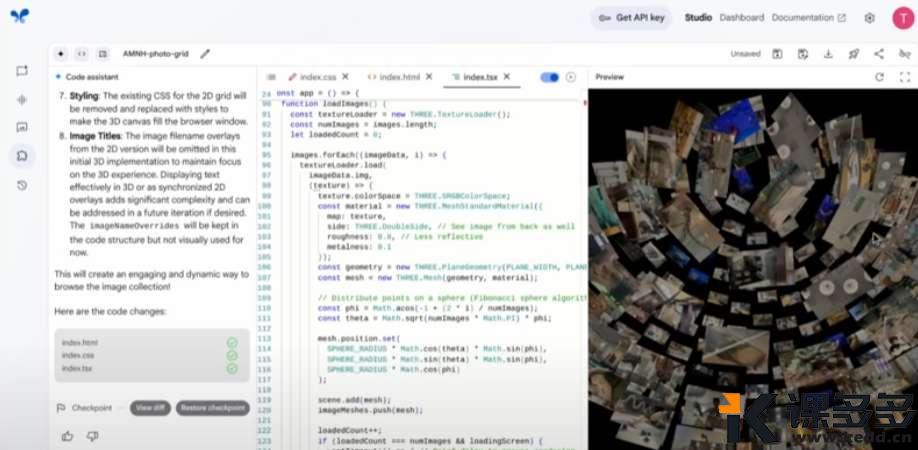Screen dimensions: 918x450
Task: Close the index.css tab
Action: tap(345, 77)
